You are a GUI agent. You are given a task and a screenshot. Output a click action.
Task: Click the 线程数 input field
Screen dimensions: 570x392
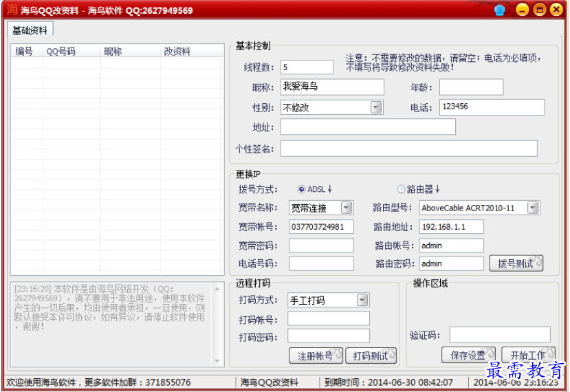coord(307,67)
